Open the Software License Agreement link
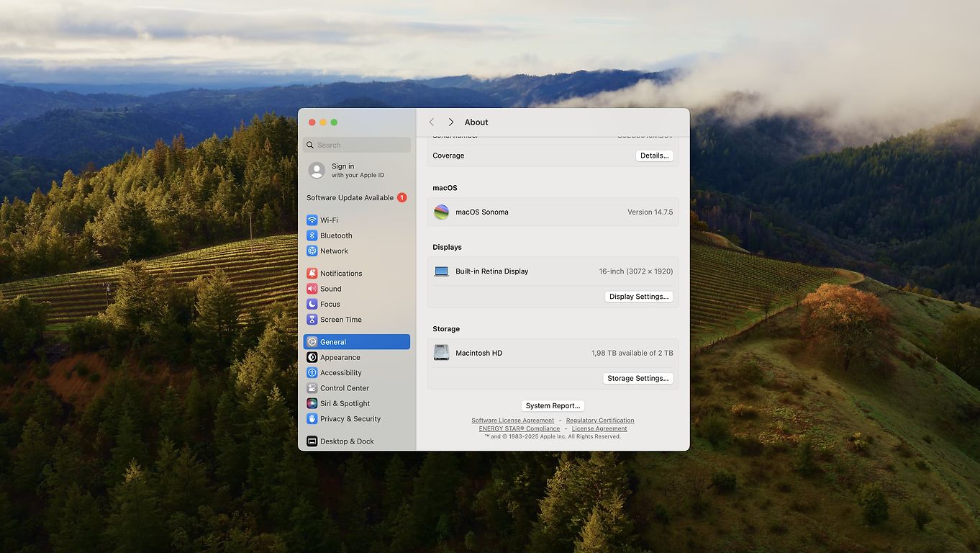The image size is (980, 553). click(513, 421)
